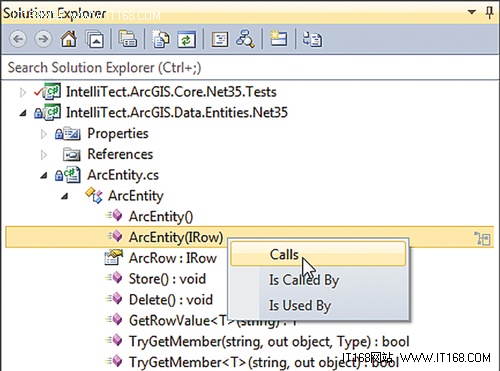500x371 pixels.
Task: Collapse the IntelliTect.ArcGIS.Data.Entities.Net35 project
Action: point(23,113)
